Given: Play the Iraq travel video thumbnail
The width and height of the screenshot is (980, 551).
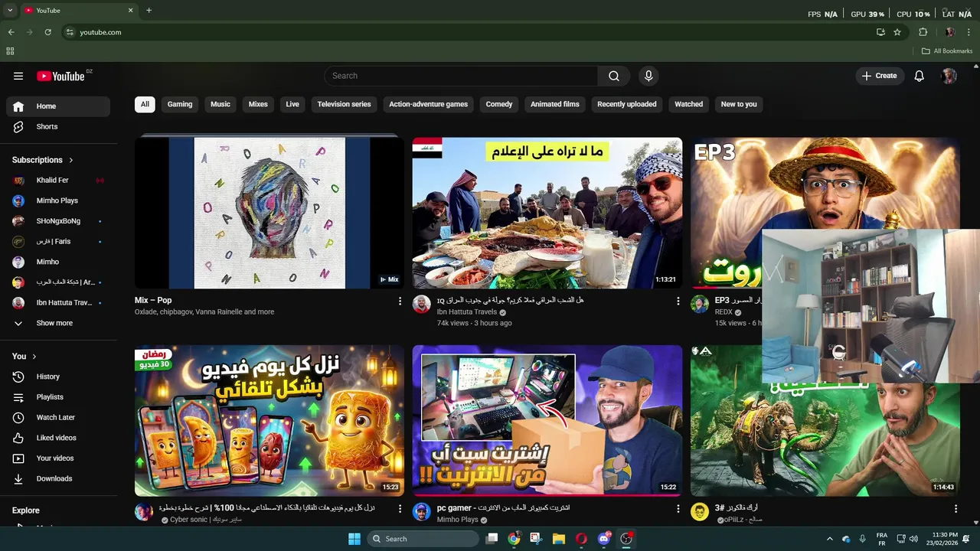Looking at the screenshot, I should pyautogui.click(x=547, y=213).
